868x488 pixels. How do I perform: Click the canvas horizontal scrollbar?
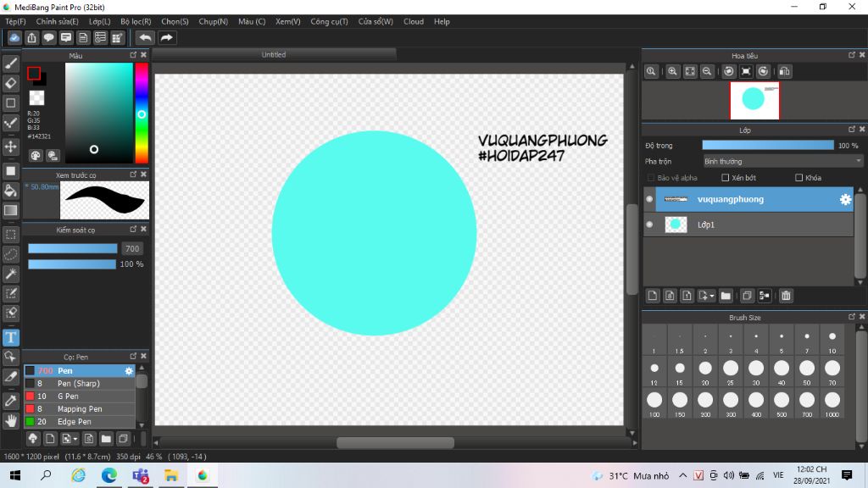pos(395,442)
